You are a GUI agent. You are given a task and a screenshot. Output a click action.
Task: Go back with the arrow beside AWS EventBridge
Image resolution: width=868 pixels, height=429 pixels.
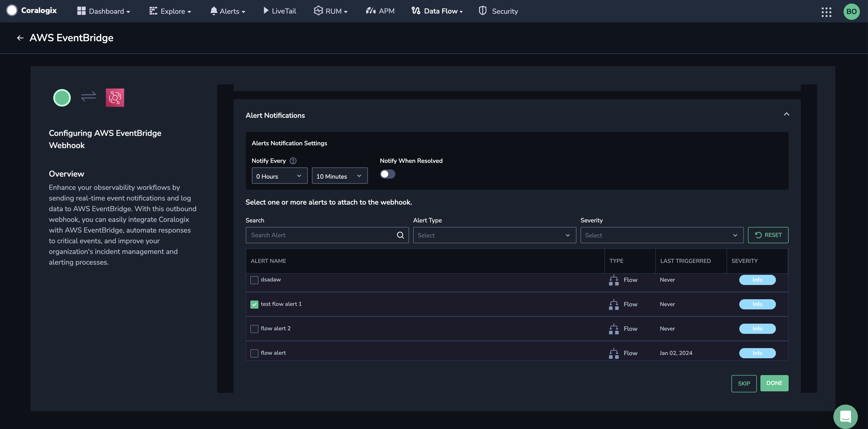[20, 38]
